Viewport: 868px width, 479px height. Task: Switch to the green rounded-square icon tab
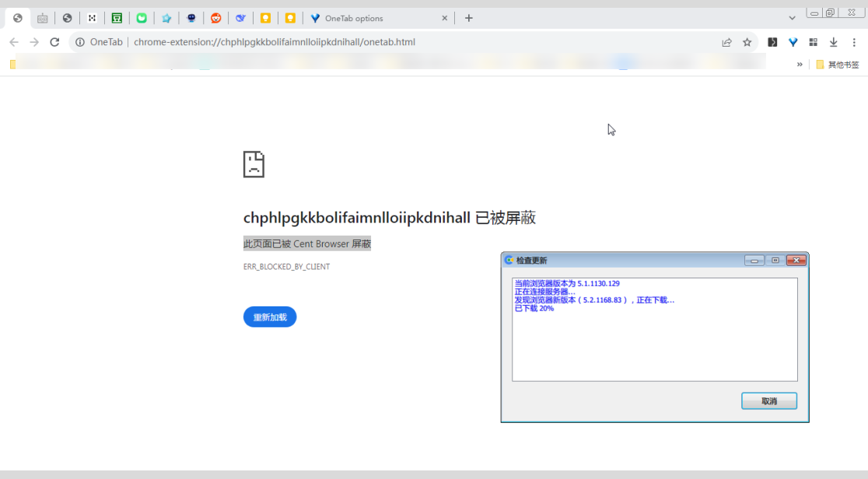(x=142, y=19)
